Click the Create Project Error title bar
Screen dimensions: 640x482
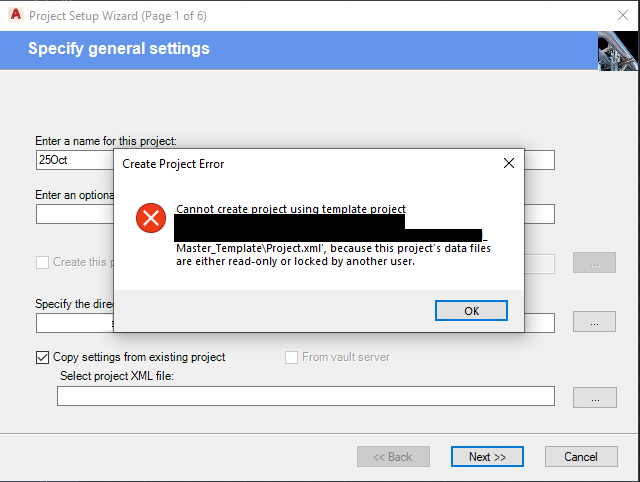point(300,162)
